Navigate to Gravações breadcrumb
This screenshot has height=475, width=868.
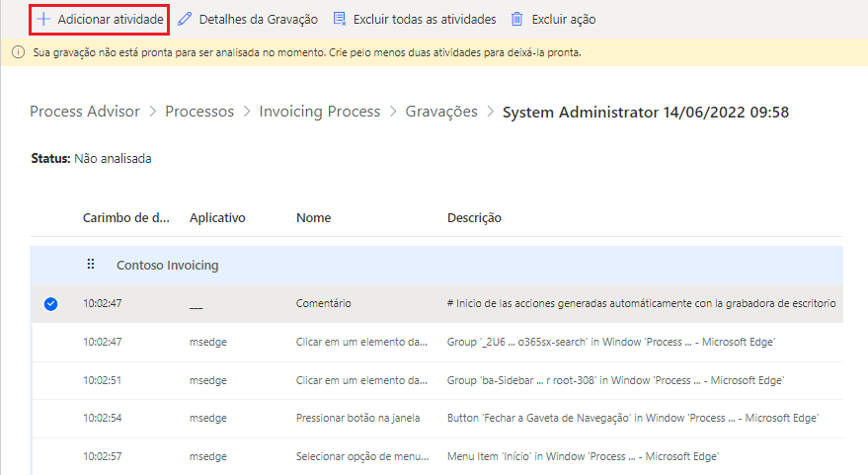click(441, 112)
